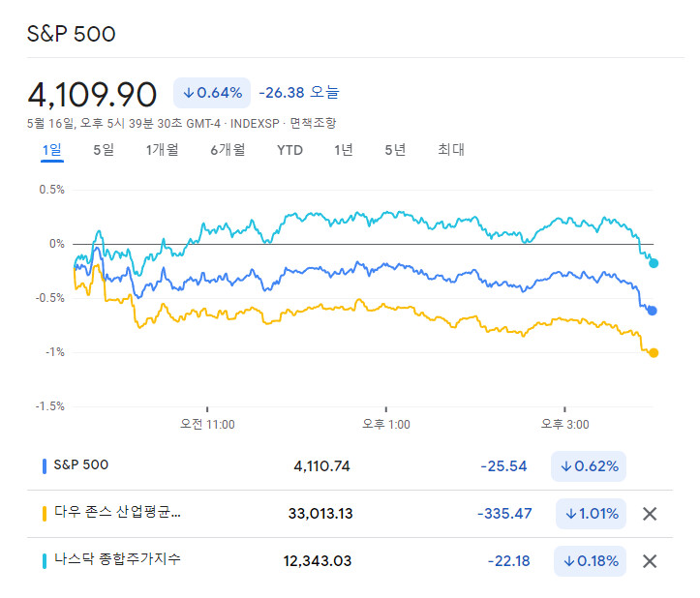Click the 면책조항 disclaimer link
The height and width of the screenshot is (598, 700).
point(313,123)
